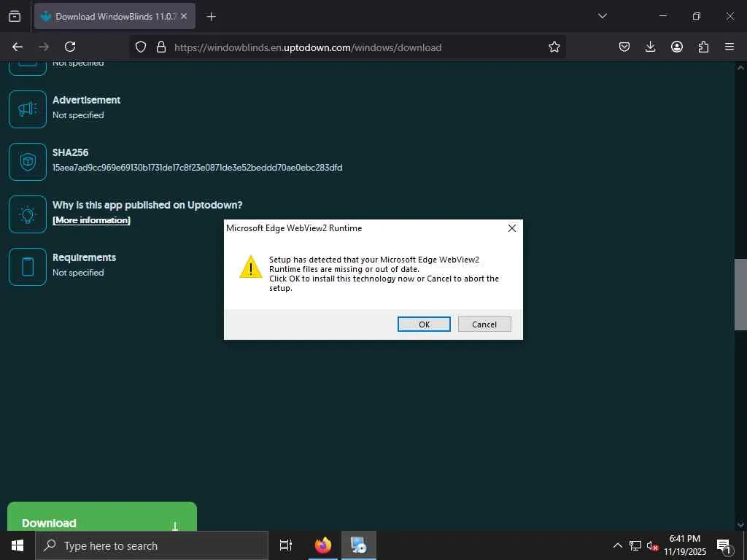View site security padlock info

(x=161, y=47)
